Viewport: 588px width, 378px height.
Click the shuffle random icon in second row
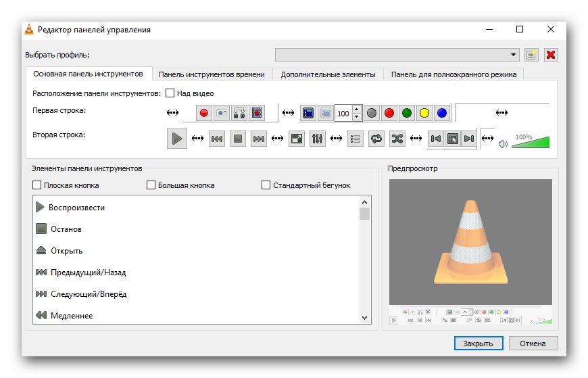coord(397,139)
